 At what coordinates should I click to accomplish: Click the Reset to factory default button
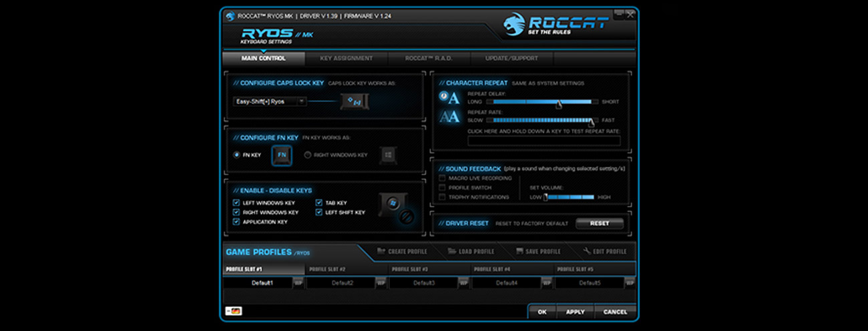[x=600, y=224]
